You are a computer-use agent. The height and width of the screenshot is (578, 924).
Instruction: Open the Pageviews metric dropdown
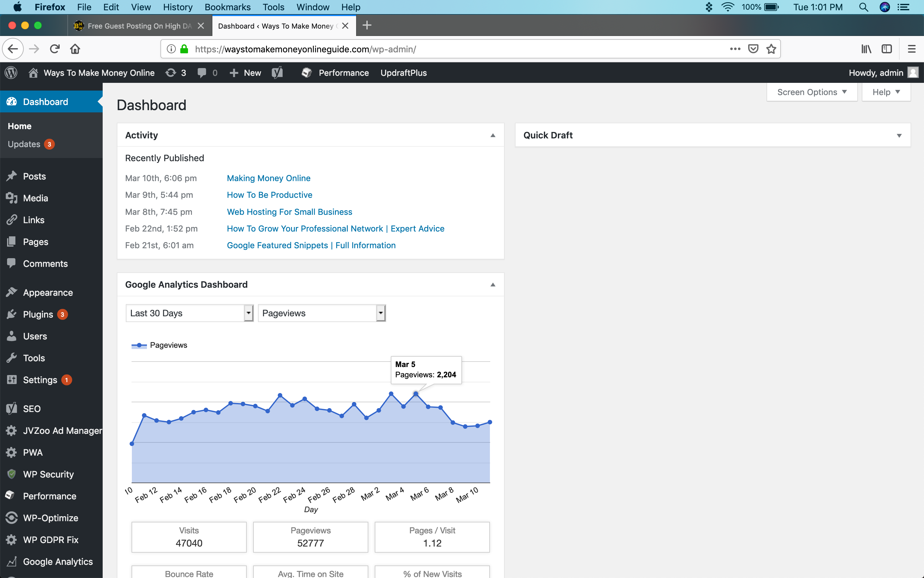click(322, 313)
